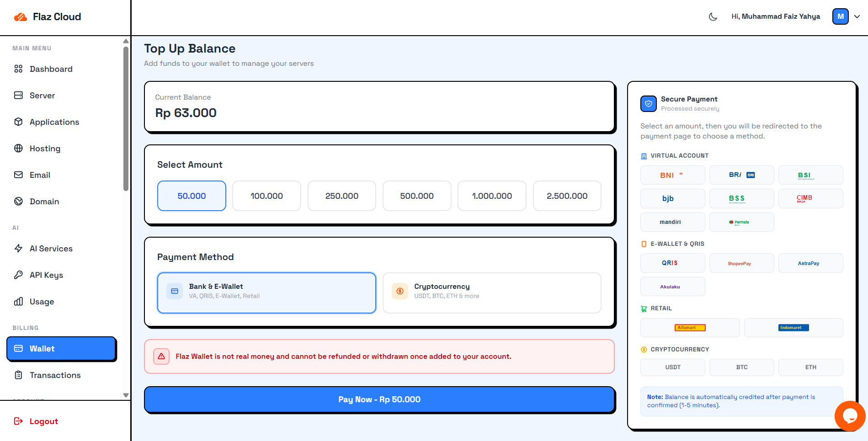The image size is (868, 441).
Task: Click the Hosting globe icon
Action: [18, 149]
